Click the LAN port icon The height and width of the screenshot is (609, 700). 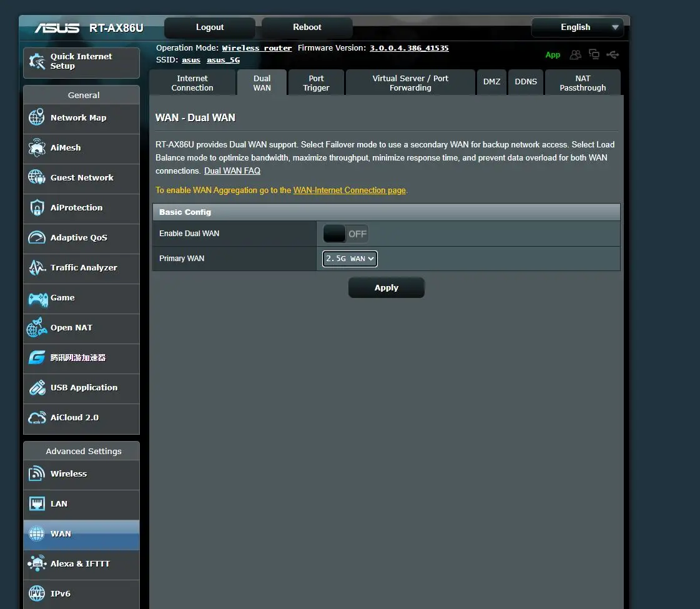coord(37,503)
